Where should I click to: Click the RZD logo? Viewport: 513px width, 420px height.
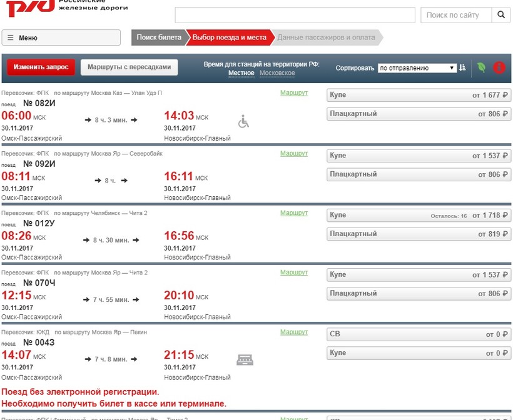(28, 9)
